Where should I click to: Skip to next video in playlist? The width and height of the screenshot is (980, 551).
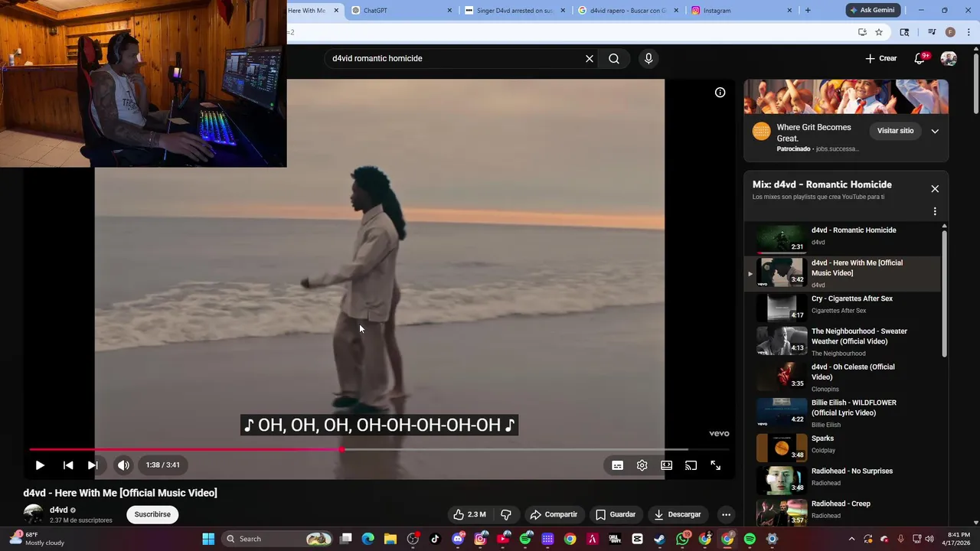[93, 465]
